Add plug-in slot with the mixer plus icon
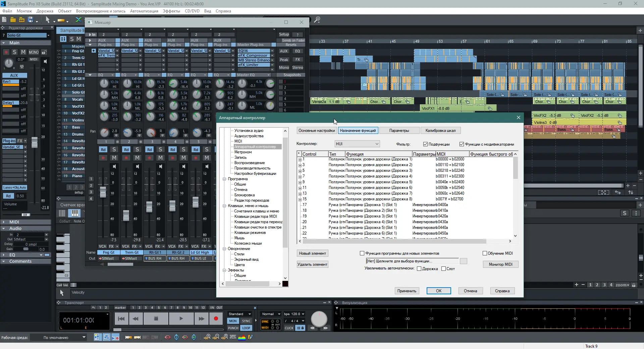 (x=94, y=51)
